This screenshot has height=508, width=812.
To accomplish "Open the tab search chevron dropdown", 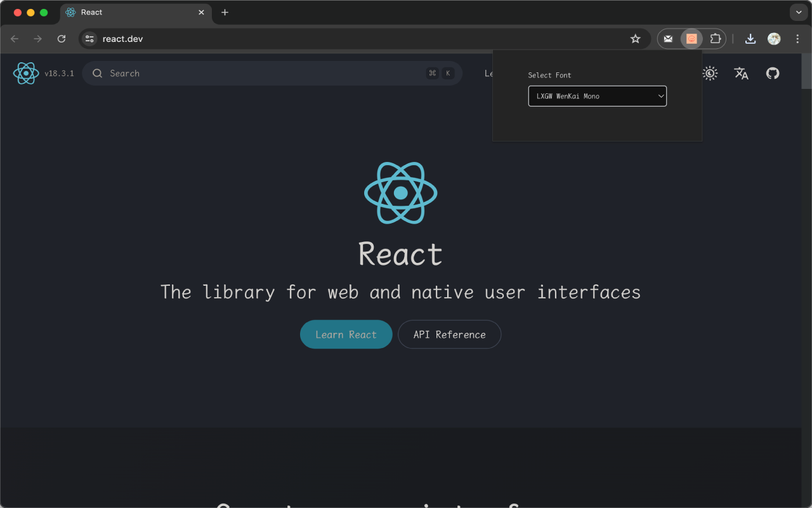I will 798,12.
